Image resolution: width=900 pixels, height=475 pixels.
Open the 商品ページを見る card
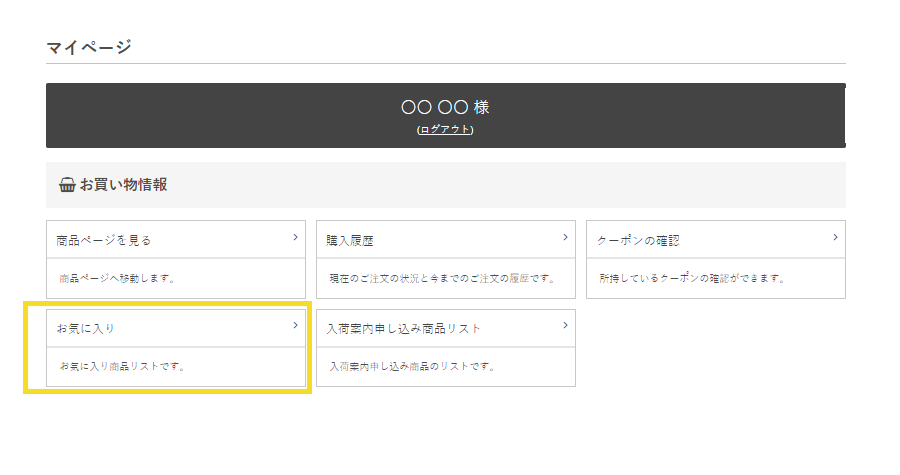click(176, 259)
